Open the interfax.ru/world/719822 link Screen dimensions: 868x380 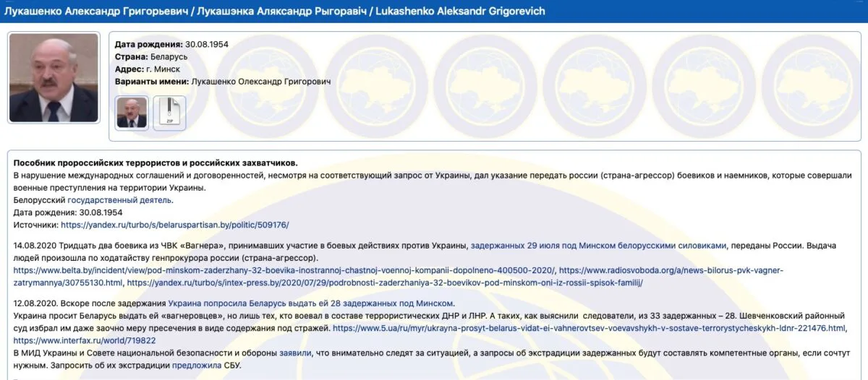click(x=85, y=340)
